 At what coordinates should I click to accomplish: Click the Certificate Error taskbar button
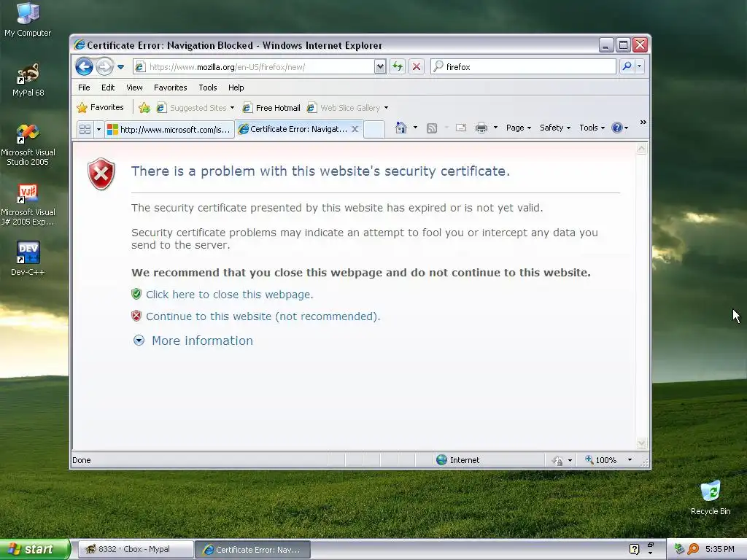(253, 550)
